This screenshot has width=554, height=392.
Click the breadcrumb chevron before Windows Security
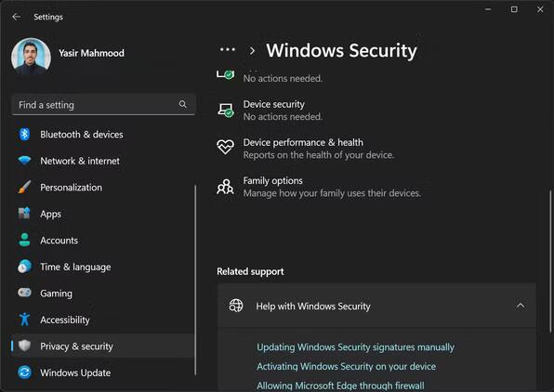252,51
